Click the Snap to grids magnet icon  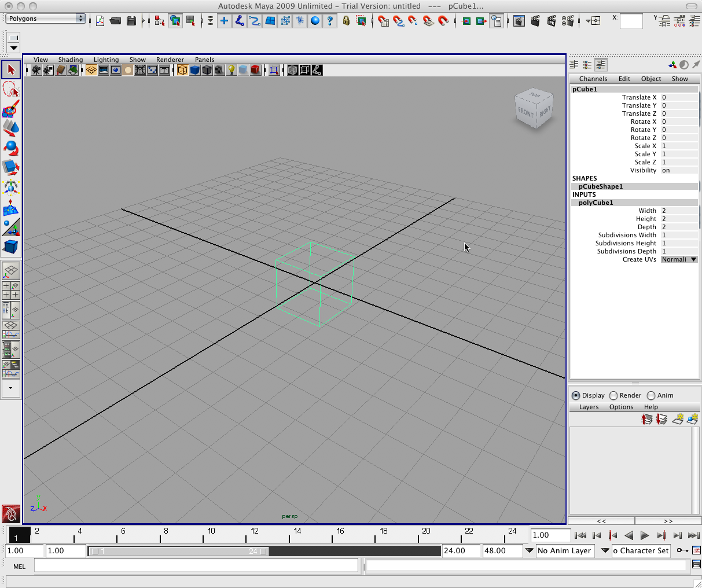pyautogui.click(x=383, y=21)
